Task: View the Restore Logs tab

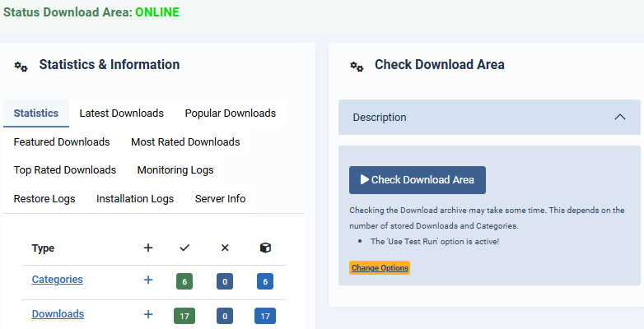Action: coord(44,198)
